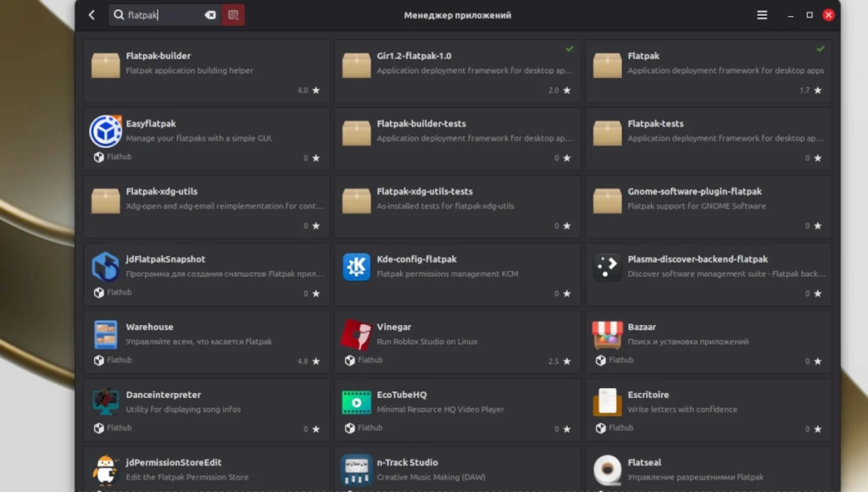Image resolution: width=868 pixels, height=492 pixels.
Task: Toggle the red search-in-description button
Action: (233, 15)
